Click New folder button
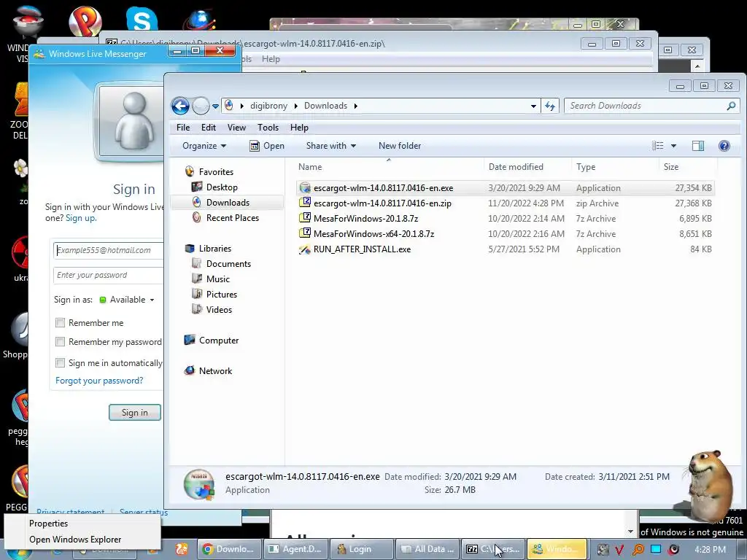747x560 pixels. (400, 146)
